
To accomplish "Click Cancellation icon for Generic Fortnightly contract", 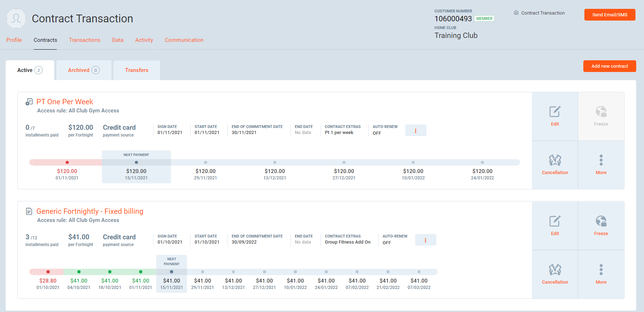I will pos(555,270).
